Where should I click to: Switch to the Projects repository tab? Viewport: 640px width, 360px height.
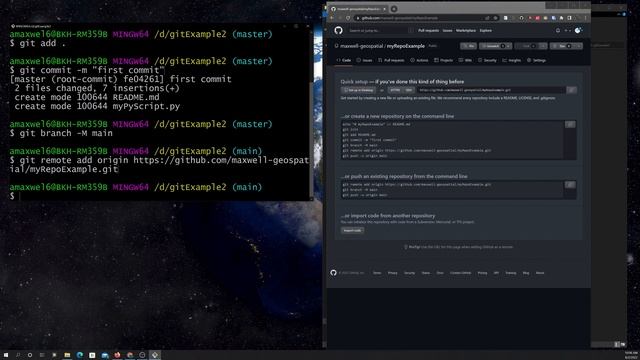tap(444, 60)
